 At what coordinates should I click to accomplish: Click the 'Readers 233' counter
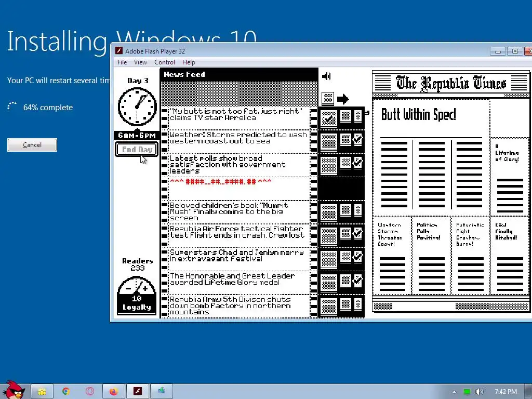(137, 264)
